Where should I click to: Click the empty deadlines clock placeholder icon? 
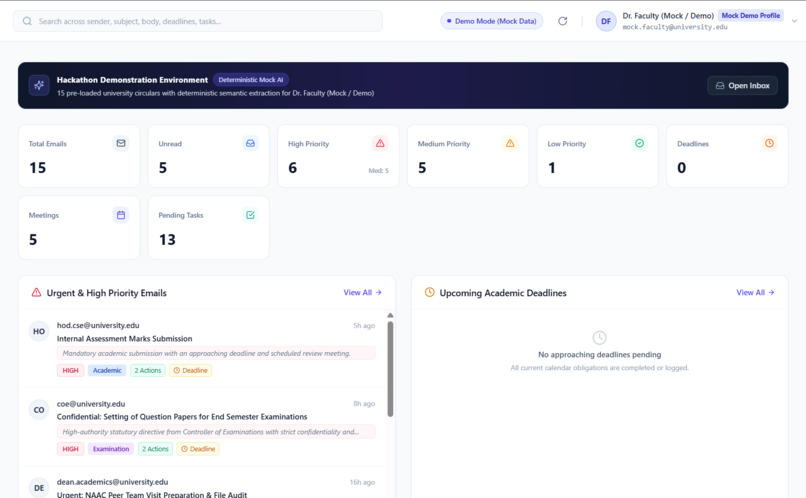pyautogui.click(x=599, y=338)
